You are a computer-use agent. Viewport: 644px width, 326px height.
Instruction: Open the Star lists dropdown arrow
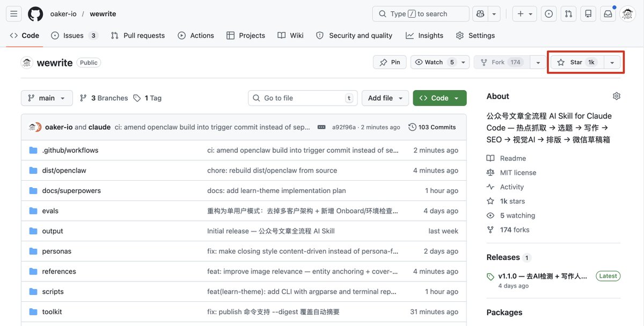[x=612, y=62]
